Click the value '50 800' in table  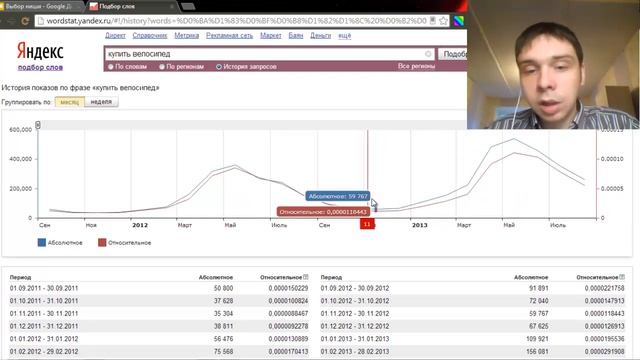tap(223, 288)
